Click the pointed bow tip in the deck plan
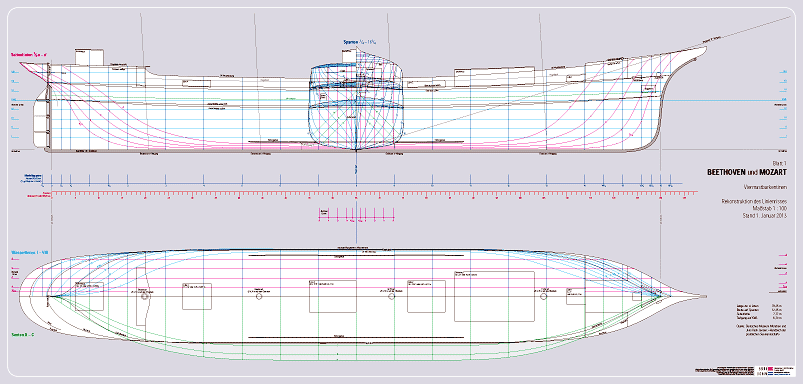The image size is (803, 384). [x=703, y=296]
